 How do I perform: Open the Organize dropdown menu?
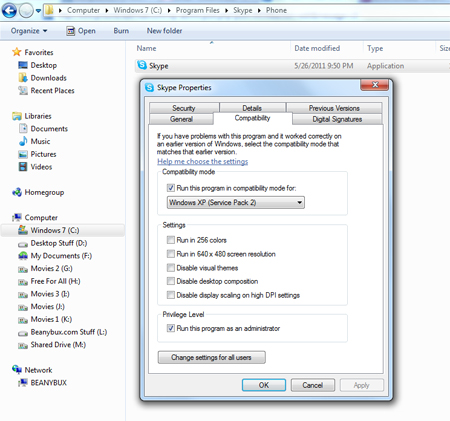(29, 31)
